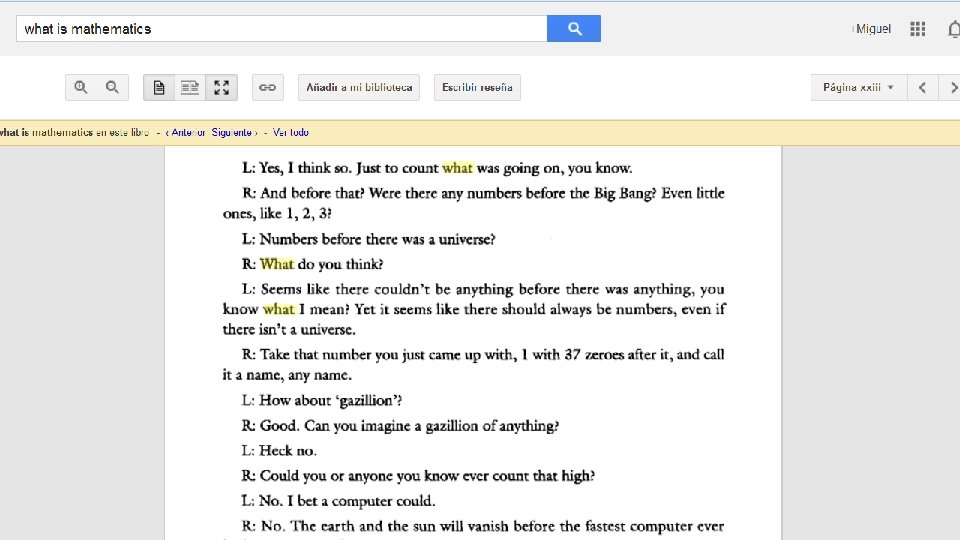Screen dimensions: 960x540
Task: Click the chain link icon
Action: [x=268, y=88]
